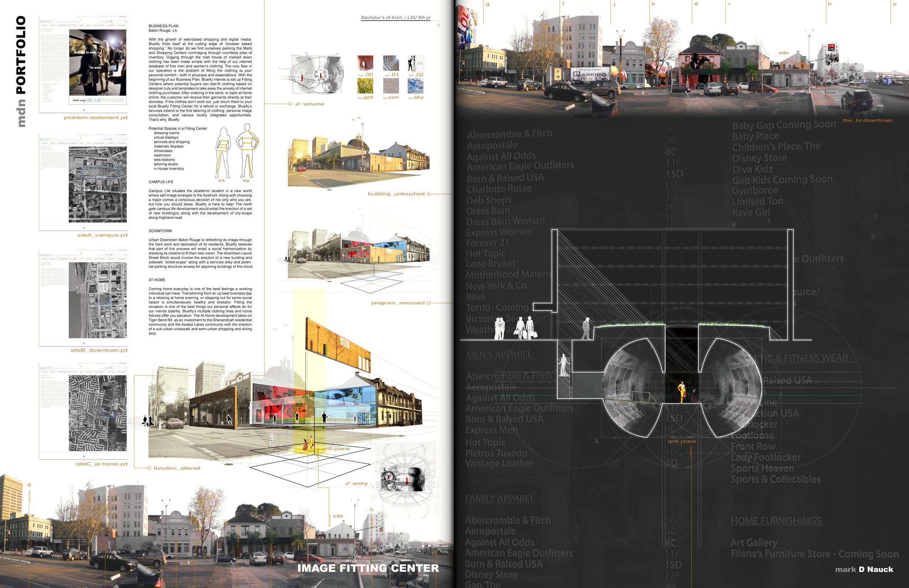Click the yellow figure in the section drawing
Image resolution: width=909 pixels, height=588 pixels.
point(682,393)
